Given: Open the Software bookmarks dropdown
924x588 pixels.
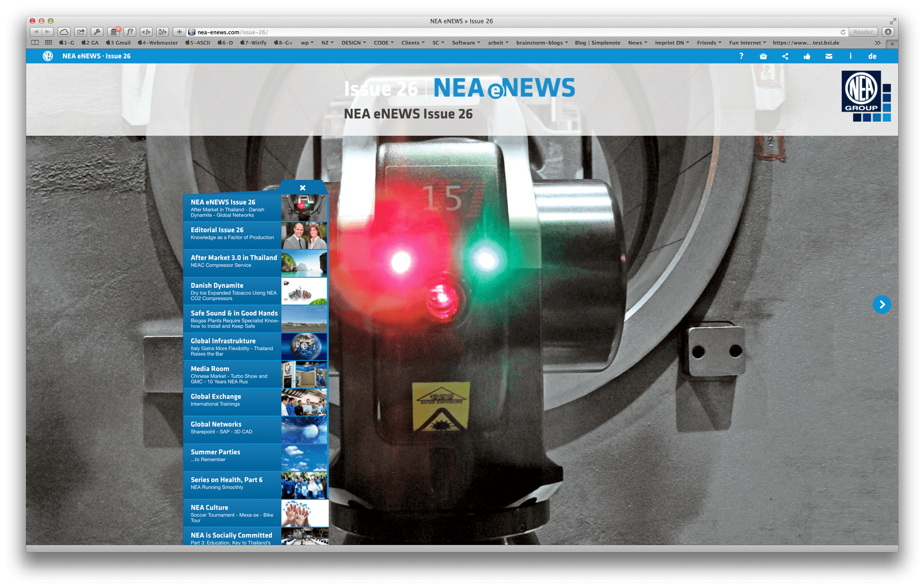Looking at the screenshot, I should 466,43.
